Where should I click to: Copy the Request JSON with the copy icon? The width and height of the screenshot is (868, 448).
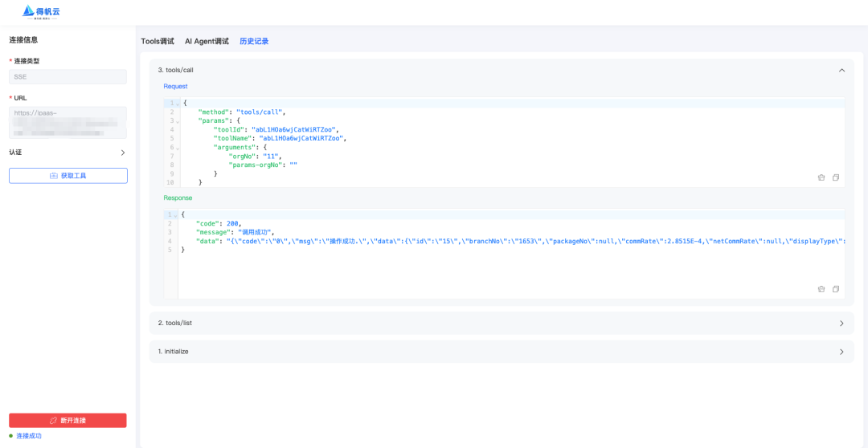coord(836,177)
